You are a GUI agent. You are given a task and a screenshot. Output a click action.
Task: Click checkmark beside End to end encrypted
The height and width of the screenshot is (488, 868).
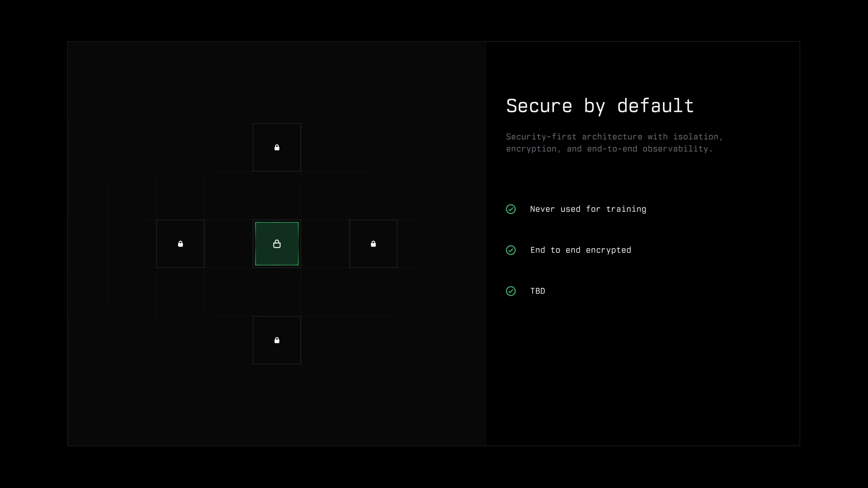pos(511,250)
